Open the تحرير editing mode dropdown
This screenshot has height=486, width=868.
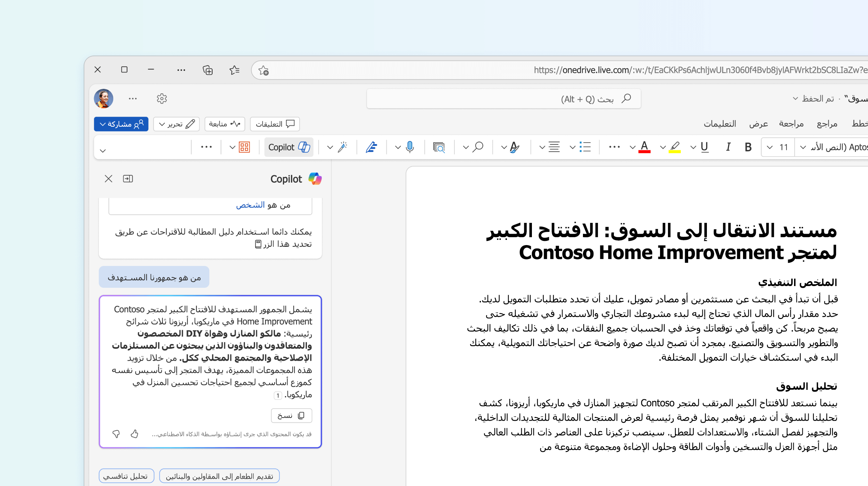(176, 124)
